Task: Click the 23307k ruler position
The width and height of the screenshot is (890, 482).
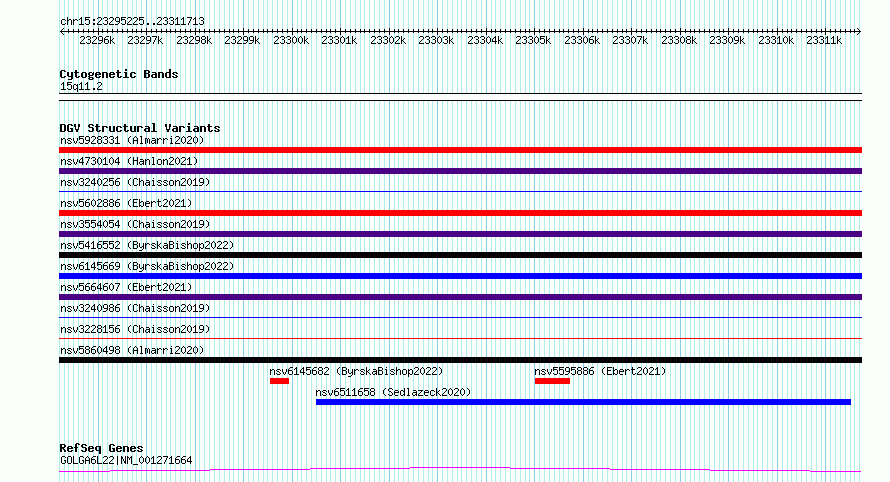Action: [631, 40]
